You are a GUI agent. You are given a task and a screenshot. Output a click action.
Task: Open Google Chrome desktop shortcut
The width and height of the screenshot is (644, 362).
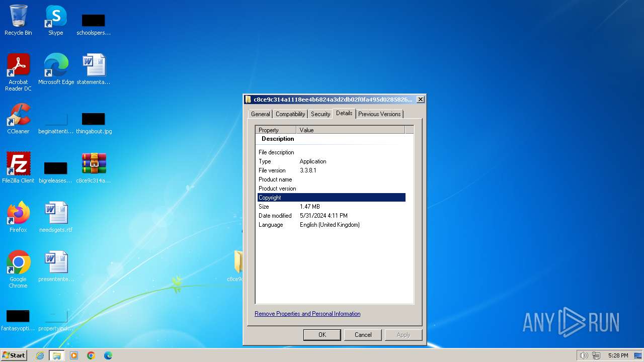click(18, 269)
